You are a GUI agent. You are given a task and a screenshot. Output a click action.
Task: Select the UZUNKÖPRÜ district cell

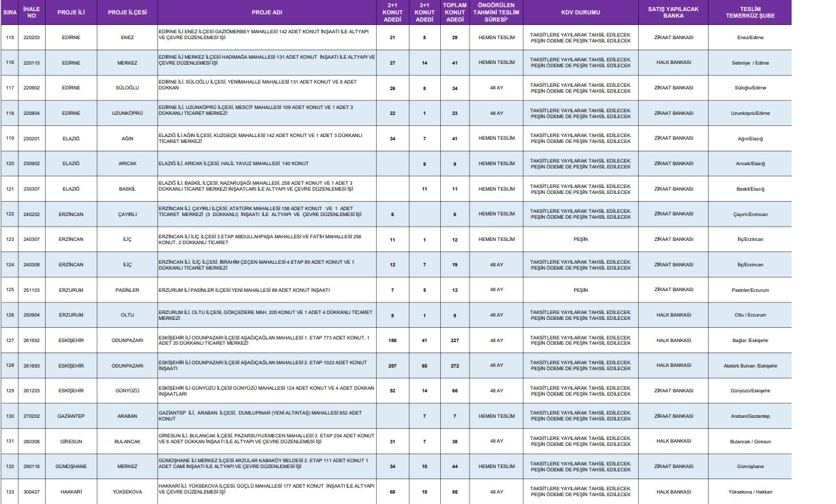click(128, 113)
